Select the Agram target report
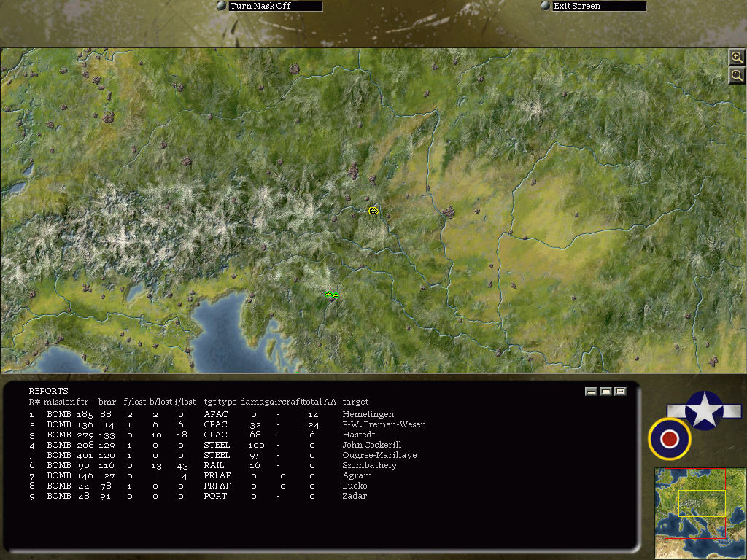This screenshot has height=560, width=747. coord(201,475)
